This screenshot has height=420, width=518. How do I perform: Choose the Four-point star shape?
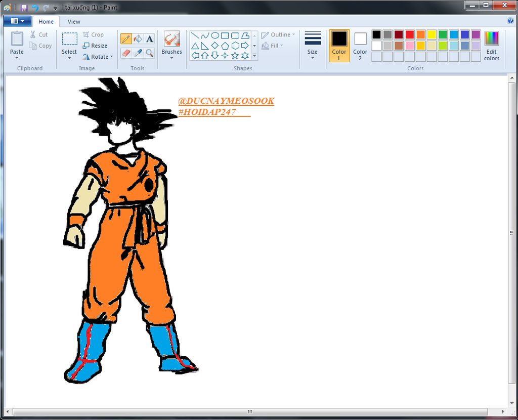tap(225, 56)
